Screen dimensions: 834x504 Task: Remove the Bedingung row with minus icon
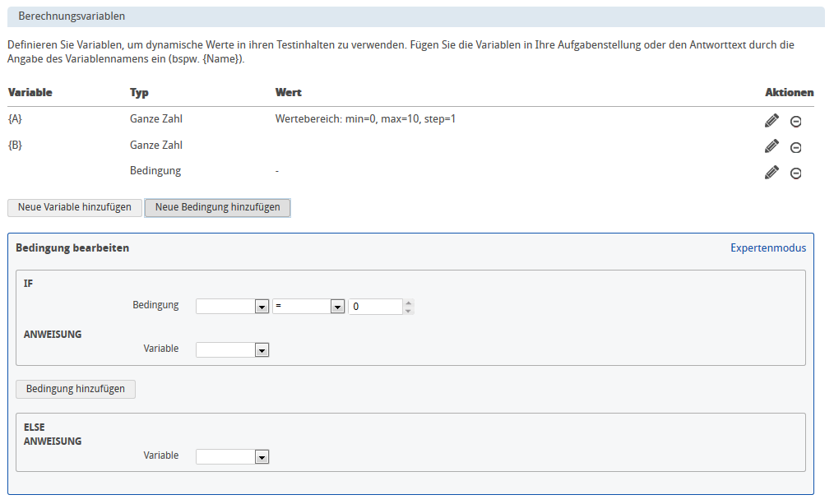point(795,173)
